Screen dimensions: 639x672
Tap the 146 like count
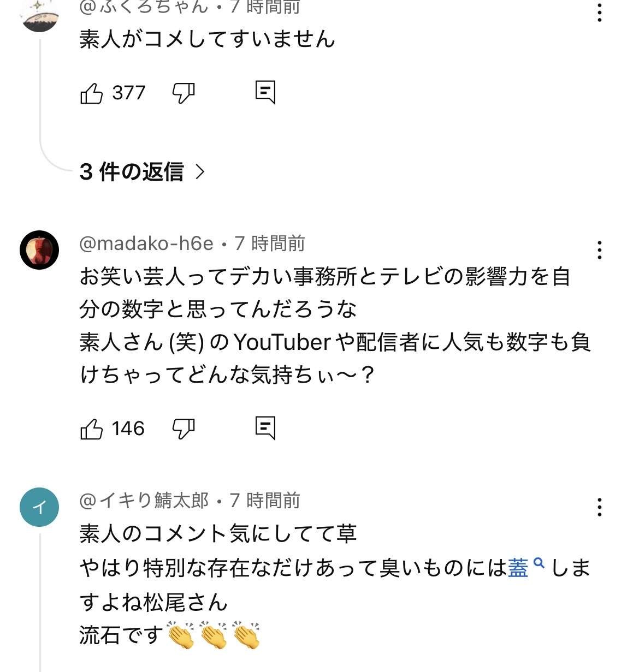128,429
